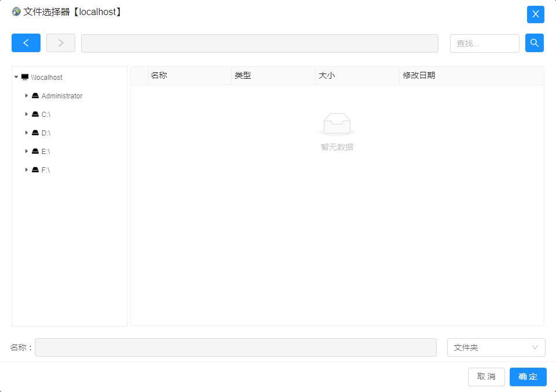The width and height of the screenshot is (556, 392).
Task: Click the Administrator drive icon
Action: [x=35, y=96]
